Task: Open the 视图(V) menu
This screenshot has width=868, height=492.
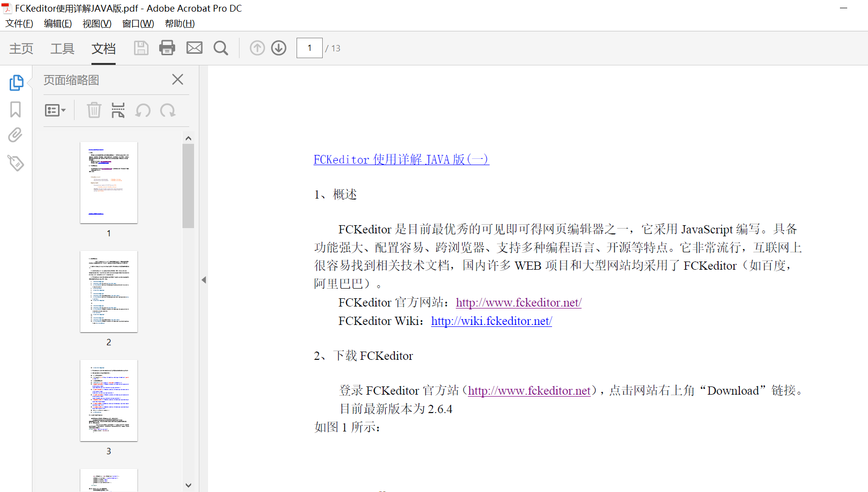Action: point(97,23)
